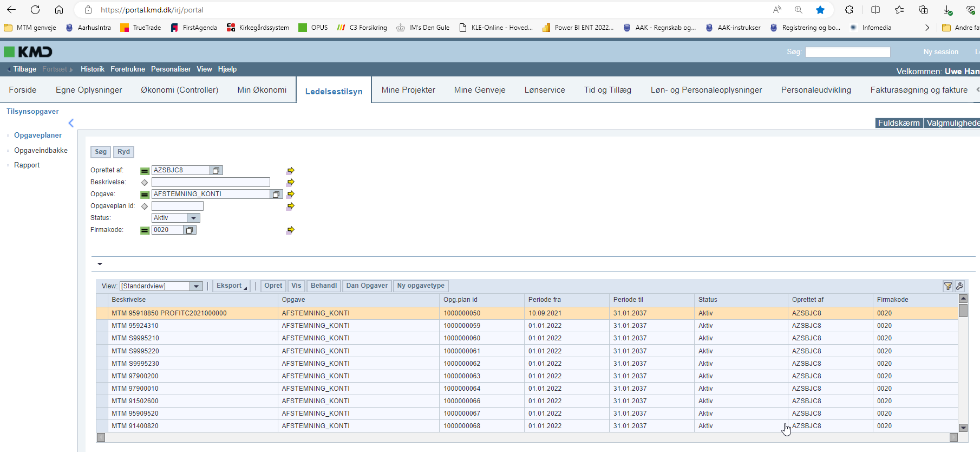Screen dimensions: 980x452
Task: Open the Historik menu
Action: (93, 69)
